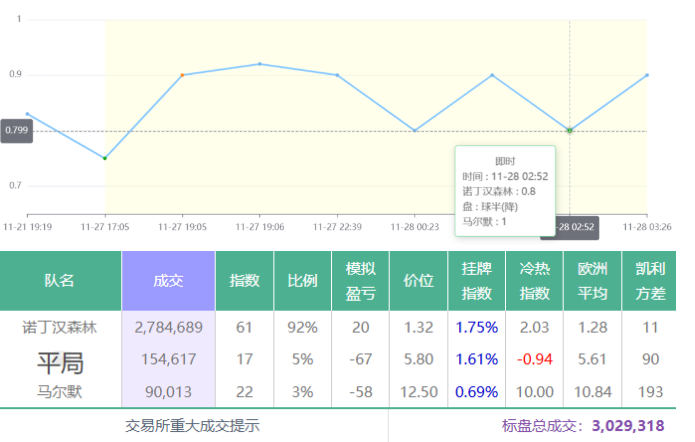Select the 平局 row label
Screen dimensions: 695x442
60,360
